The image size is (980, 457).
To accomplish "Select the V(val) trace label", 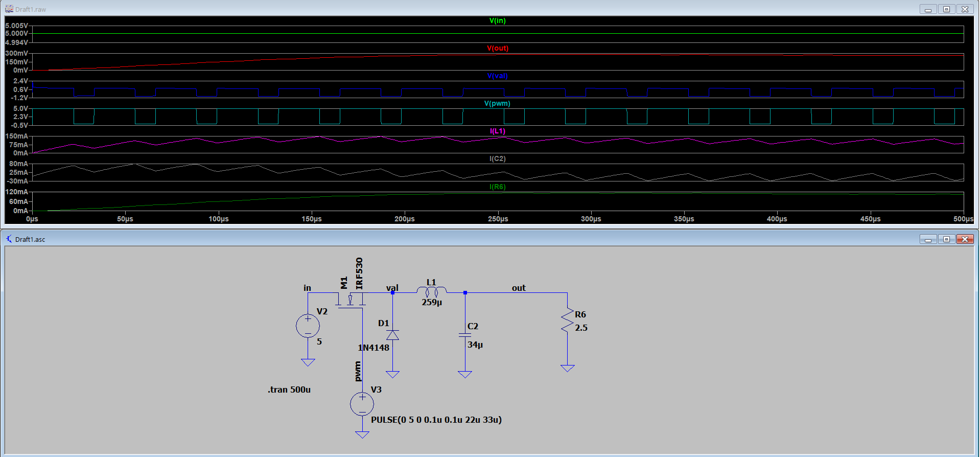I will pos(497,76).
